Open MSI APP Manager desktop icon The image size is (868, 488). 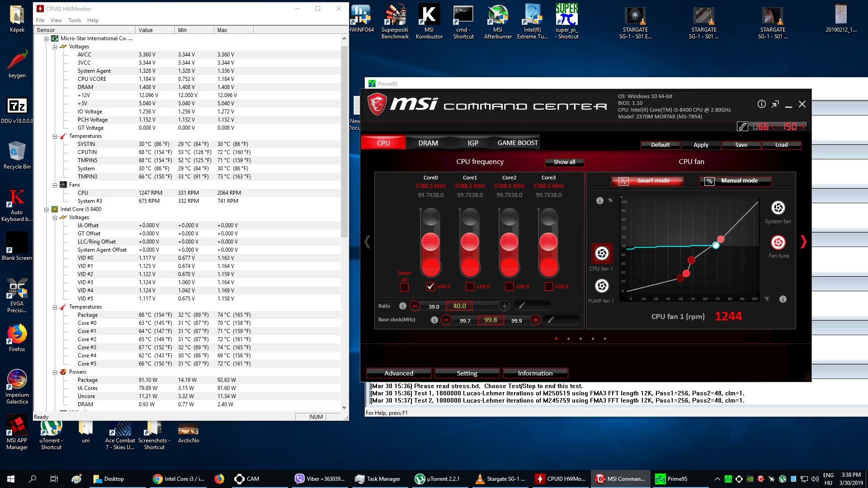[17, 432]
